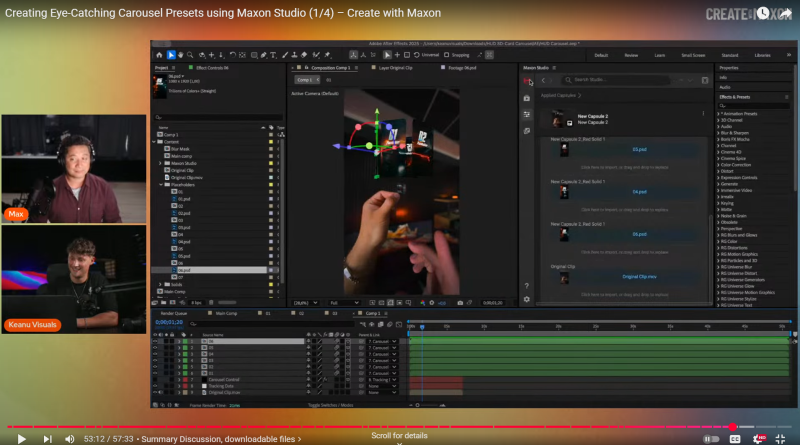This screenshot has width=800, height=445.
Task: Expand the Carousel Control layer twirl arrow
Action: 179,380
